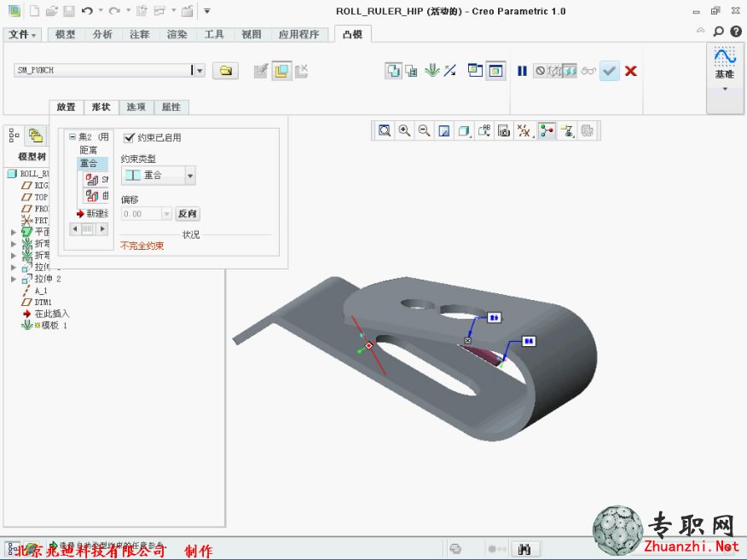
Task: Click the refit view icon
Action: click(x=384, y=130)
